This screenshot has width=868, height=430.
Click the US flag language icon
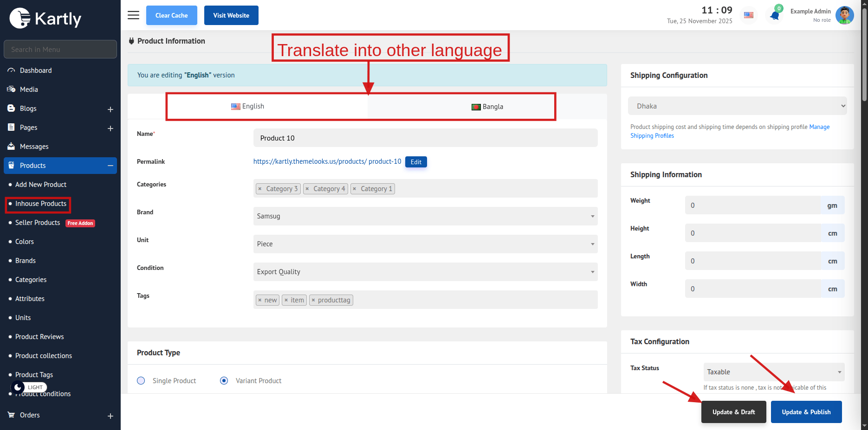tap(749, 15)
